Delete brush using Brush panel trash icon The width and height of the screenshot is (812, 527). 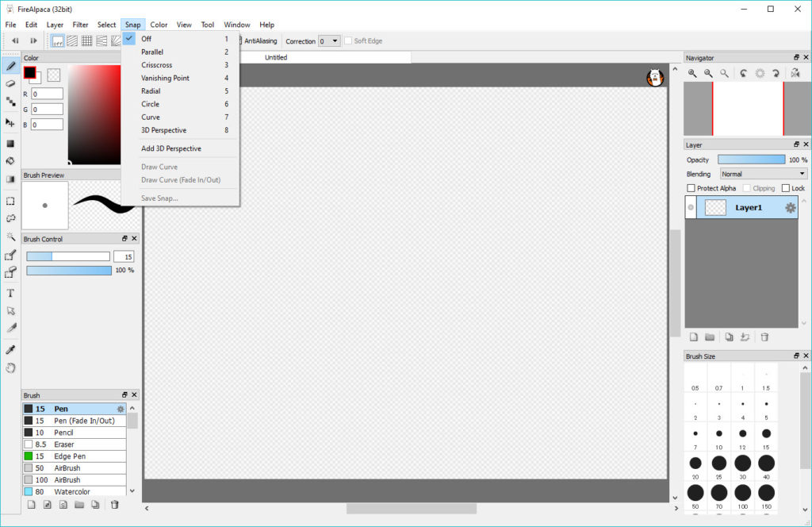tap(115, 505)
